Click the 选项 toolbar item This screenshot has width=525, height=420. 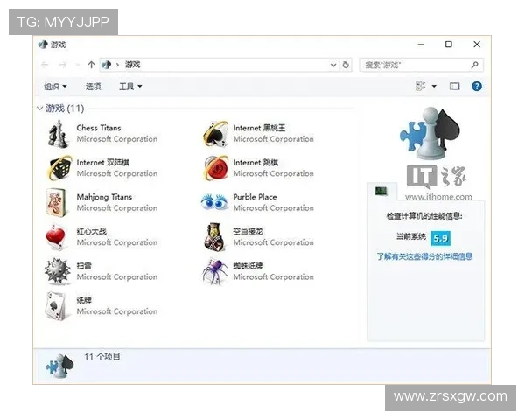pos(93,87)
